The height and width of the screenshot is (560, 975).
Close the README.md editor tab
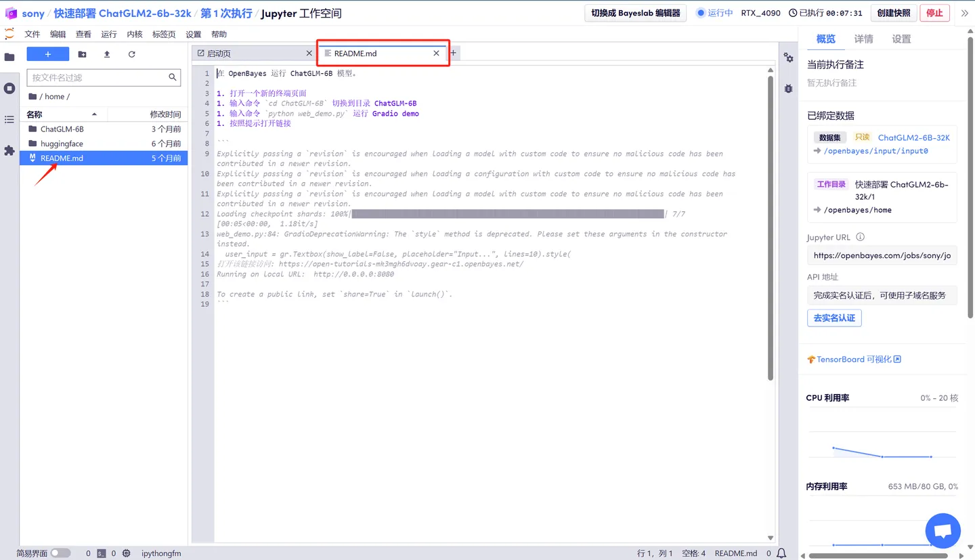(x=436, y=53)
